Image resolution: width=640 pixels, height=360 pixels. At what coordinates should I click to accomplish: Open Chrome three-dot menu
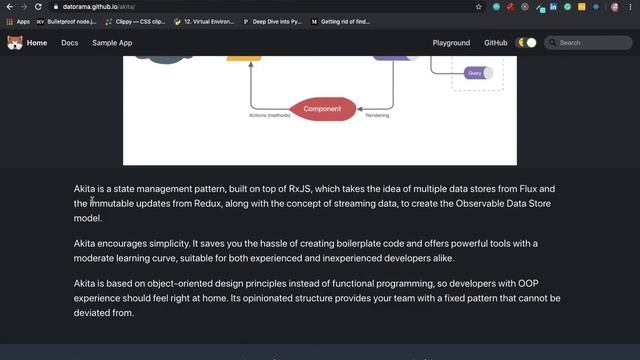coord(630,7)
